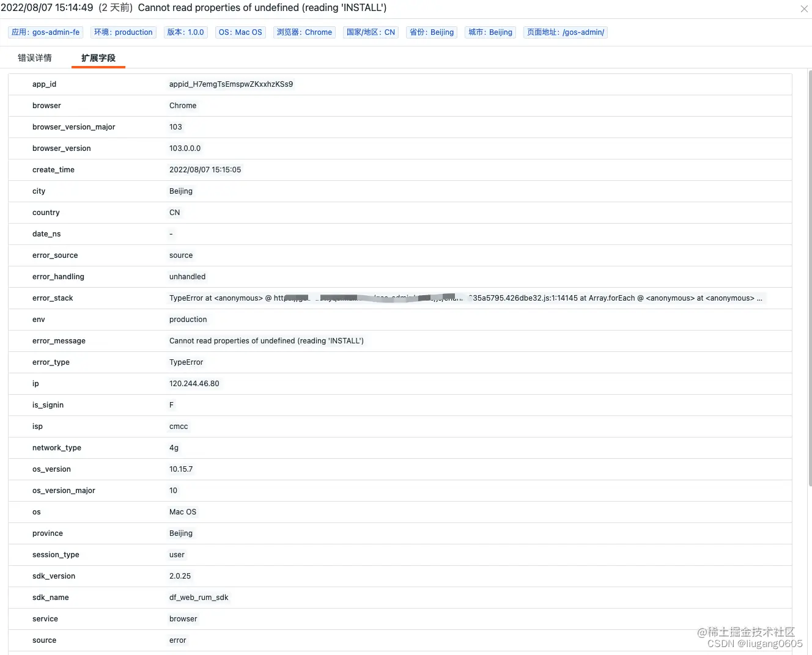Click the app_id field label
812x655 pixels.
(44, 84)
